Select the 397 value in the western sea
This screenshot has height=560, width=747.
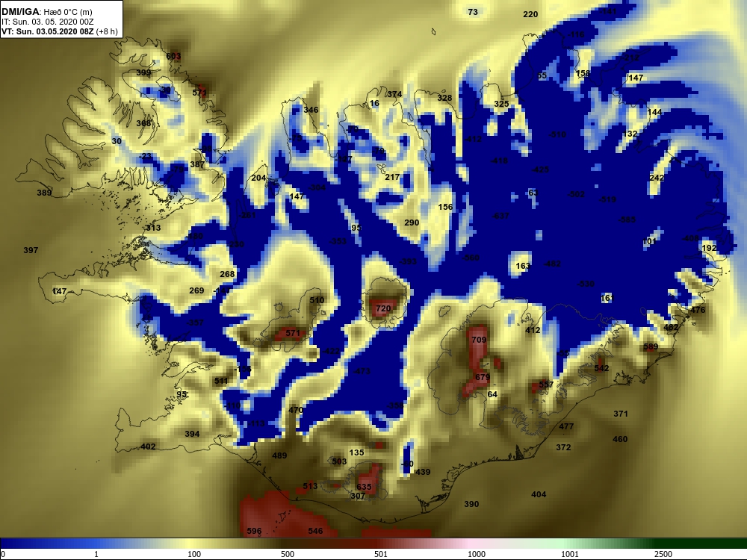click(31, 250)
